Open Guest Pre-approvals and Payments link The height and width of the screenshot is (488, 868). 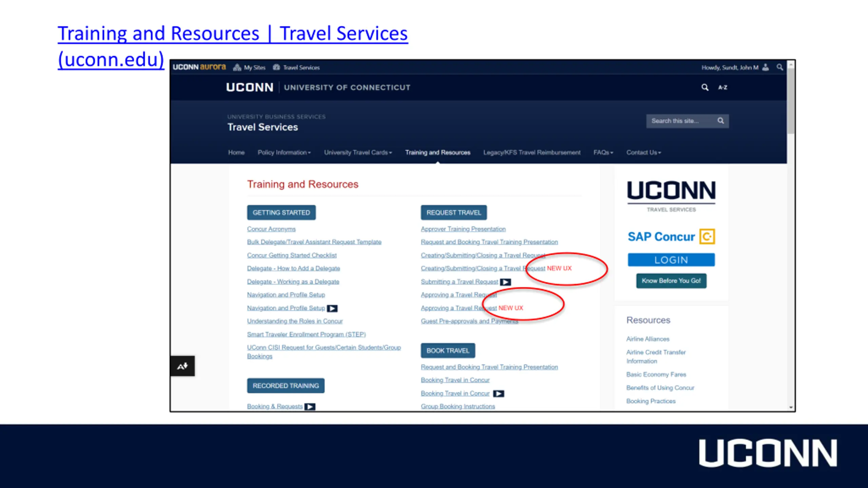[x=470, y=321]
